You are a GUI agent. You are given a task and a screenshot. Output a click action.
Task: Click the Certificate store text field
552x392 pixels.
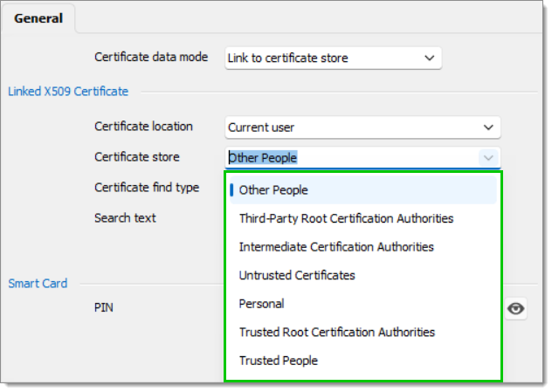click(351, 158)
